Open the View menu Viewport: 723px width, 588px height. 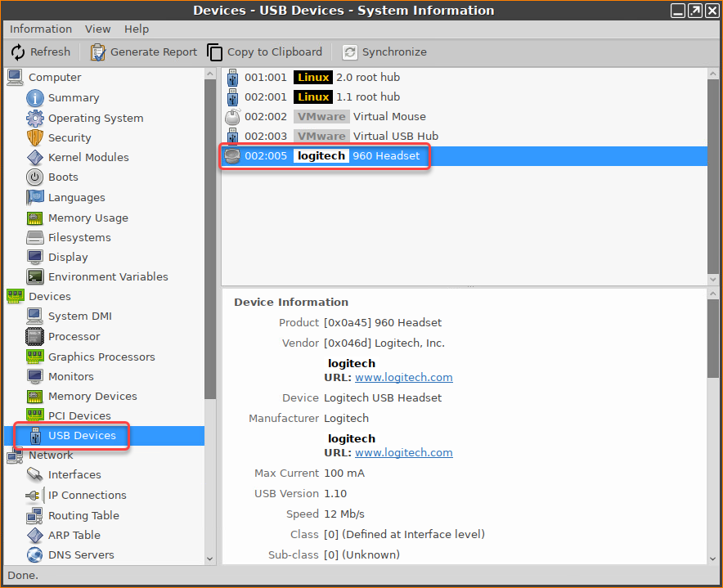(98, 29)
